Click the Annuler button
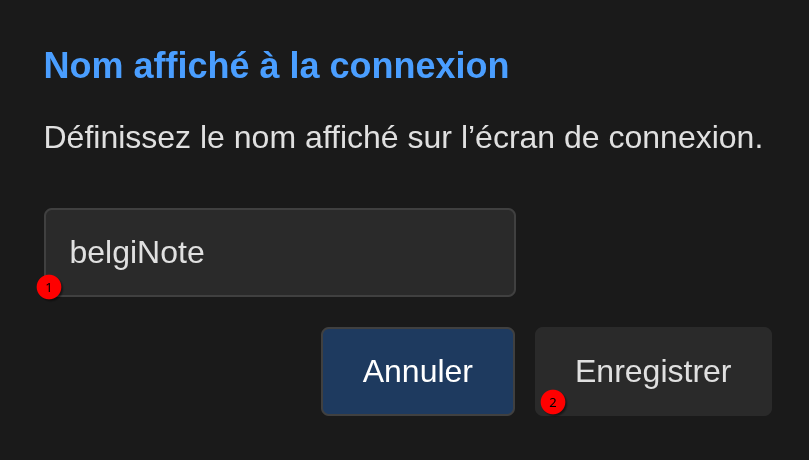This screenshot has height=460, width=809. point(417,371)
